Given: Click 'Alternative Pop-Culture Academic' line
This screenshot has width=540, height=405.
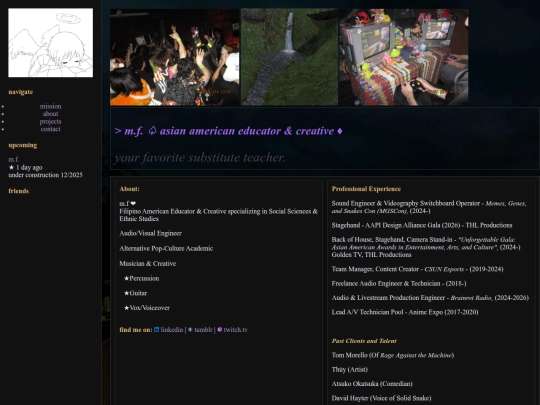Looking at the screenshot, I should coord(166,249).
